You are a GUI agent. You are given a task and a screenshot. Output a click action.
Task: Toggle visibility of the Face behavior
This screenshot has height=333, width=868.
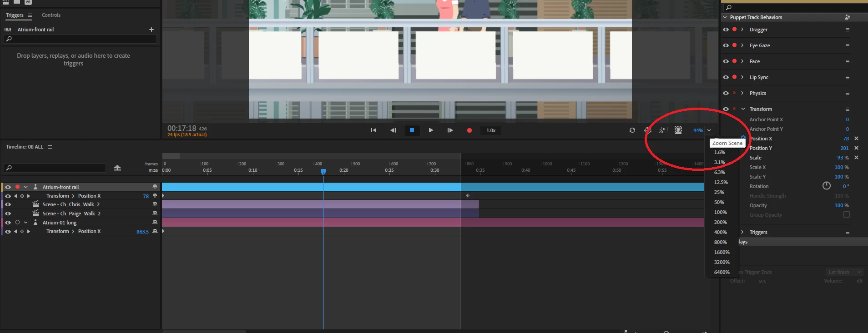pos(726,61)
